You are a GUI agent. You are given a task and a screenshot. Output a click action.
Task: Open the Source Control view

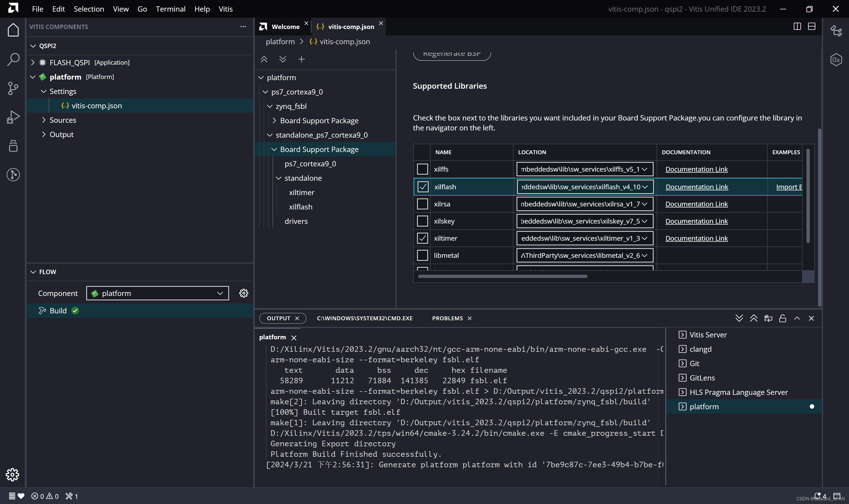click(13, 88)
